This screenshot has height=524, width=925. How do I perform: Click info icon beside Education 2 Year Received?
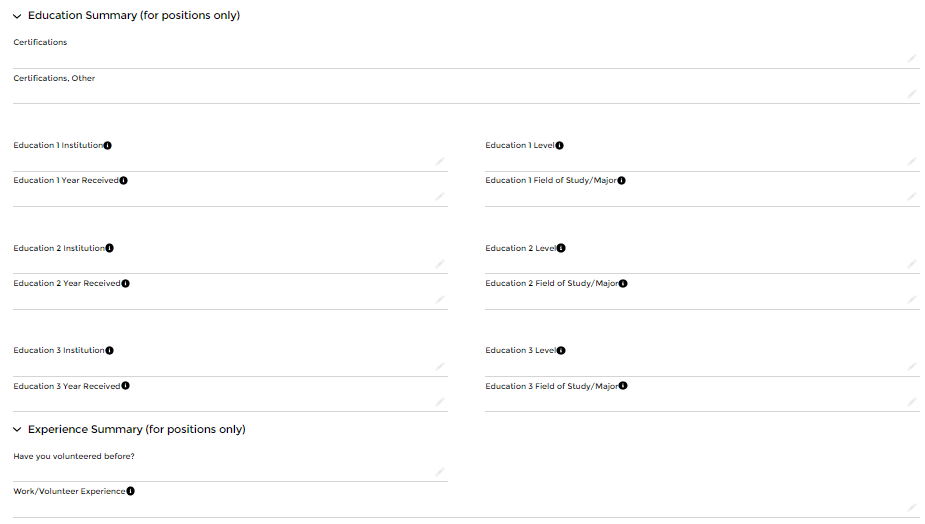[125, 283]
